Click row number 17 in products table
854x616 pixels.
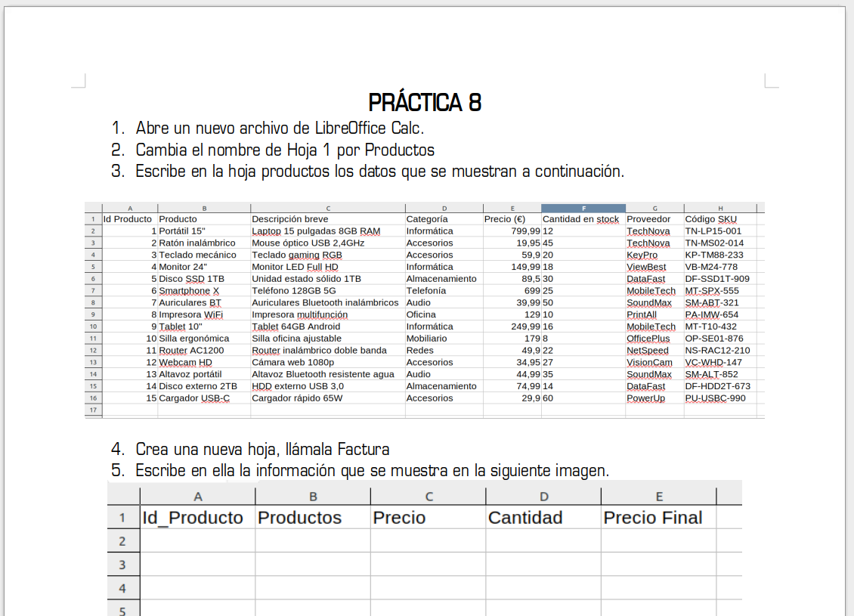[x=93, y=410]
